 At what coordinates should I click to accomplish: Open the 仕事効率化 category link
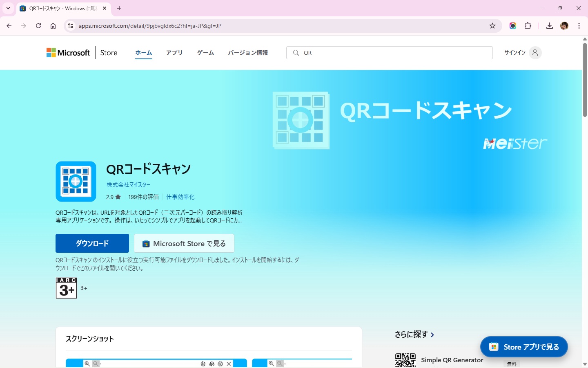[x=180, y=197]
